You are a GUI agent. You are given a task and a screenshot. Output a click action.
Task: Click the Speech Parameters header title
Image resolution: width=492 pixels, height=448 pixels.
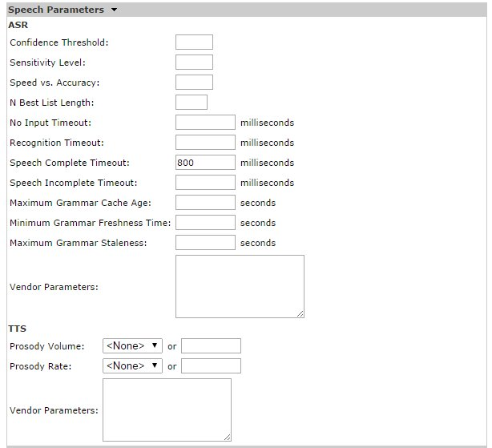55,10
